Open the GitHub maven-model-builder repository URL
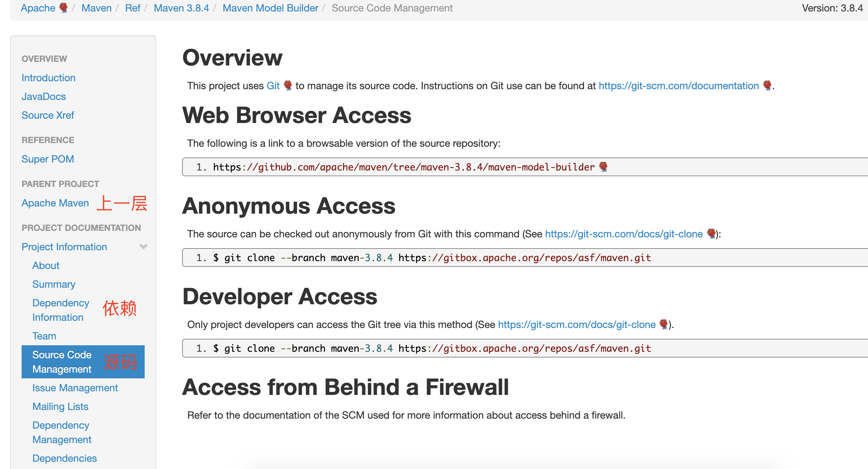The image size is (868, 469). pos(404,167)
